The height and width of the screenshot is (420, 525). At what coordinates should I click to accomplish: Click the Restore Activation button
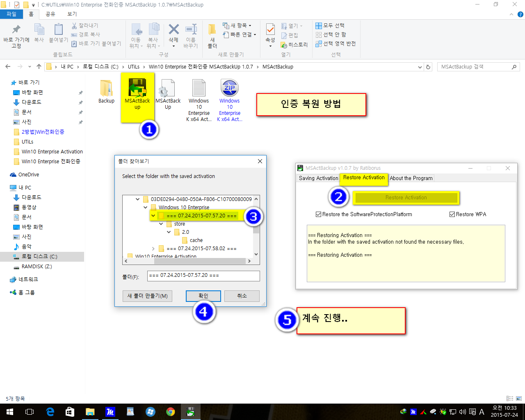click(x=406, y=198)
